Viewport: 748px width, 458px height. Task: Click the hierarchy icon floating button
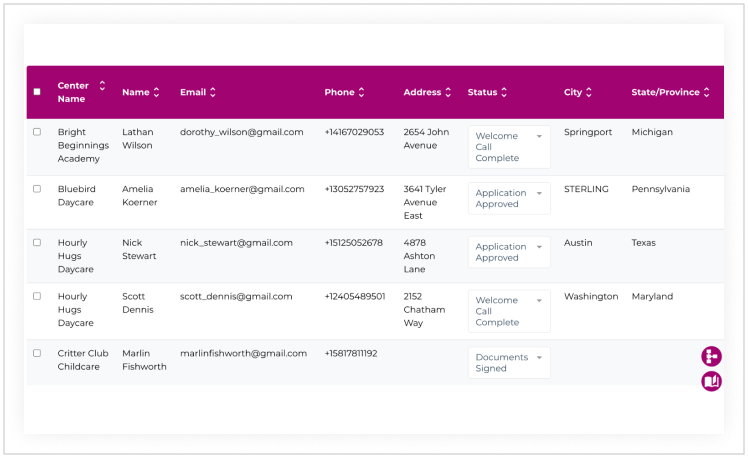[711, 356]
